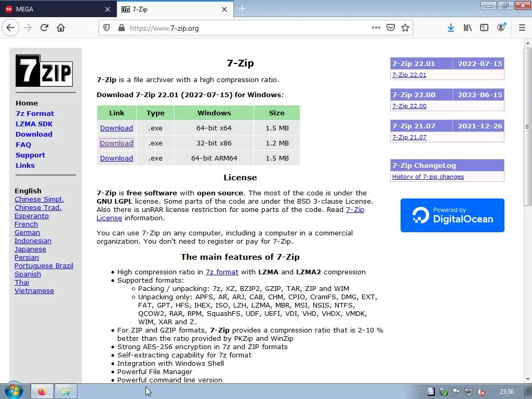Open the Library bookshelf icon
Screen dimensions: 532x399
pyautogui.click(x=468, y=28)
